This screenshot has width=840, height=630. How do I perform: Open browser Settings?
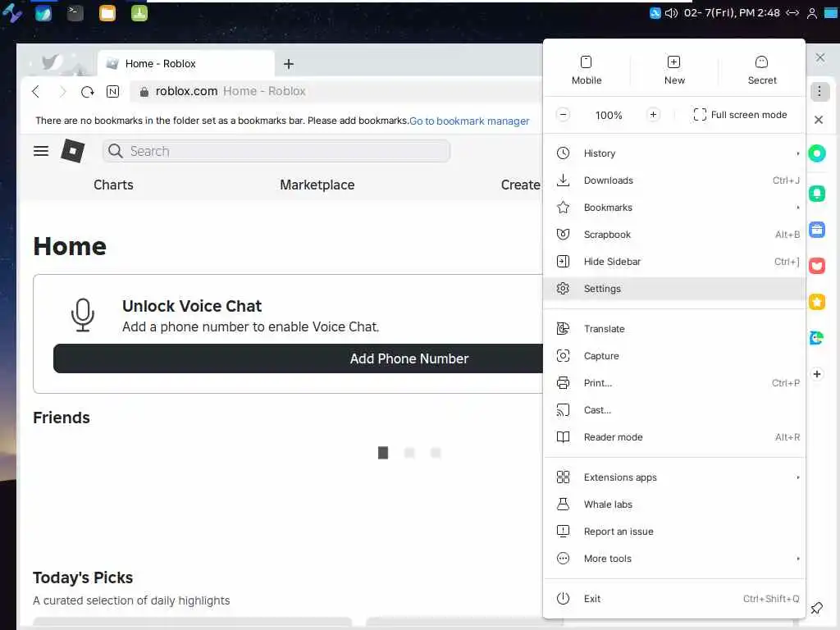coord(674,289)
